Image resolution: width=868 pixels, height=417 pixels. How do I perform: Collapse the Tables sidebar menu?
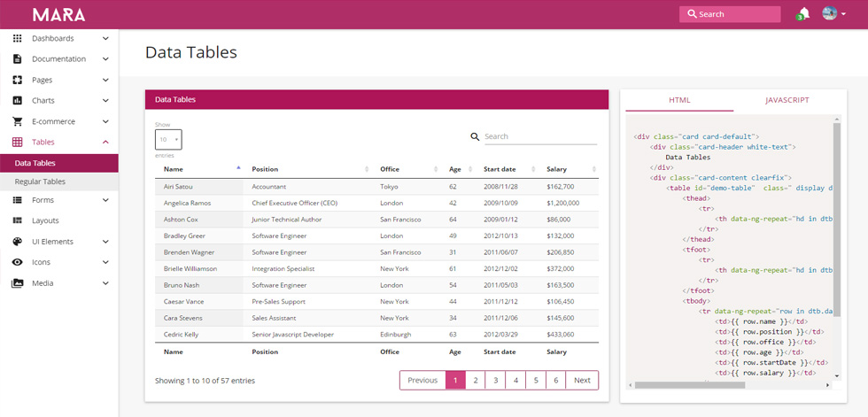point(105,143)
